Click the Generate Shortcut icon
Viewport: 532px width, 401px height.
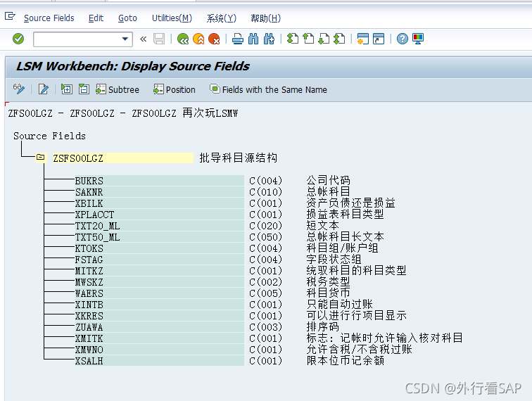click(x=379, y=39)
